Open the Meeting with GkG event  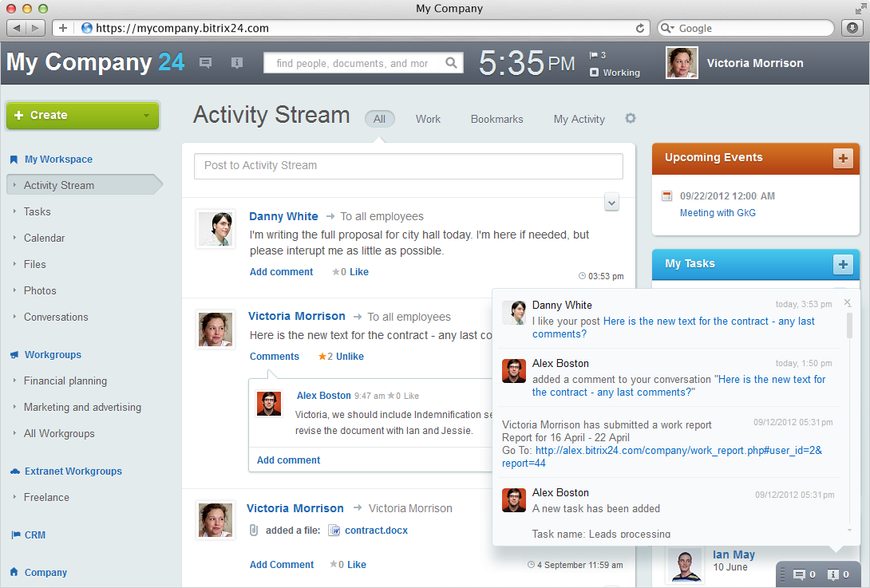point(718,213)
